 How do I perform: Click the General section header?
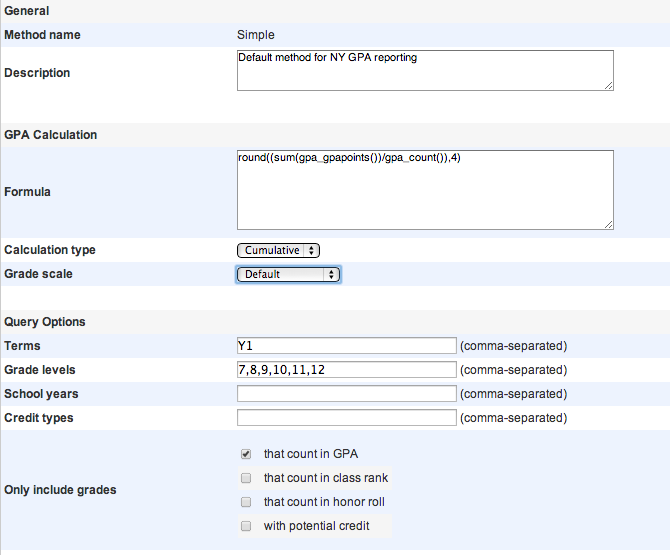pos(27,10)
